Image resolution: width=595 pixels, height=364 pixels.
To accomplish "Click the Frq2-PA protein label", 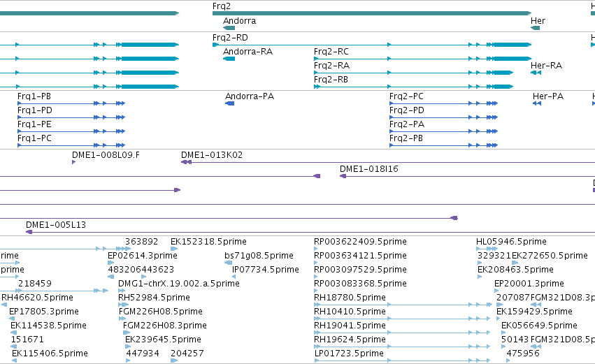I will pos(407,124).
